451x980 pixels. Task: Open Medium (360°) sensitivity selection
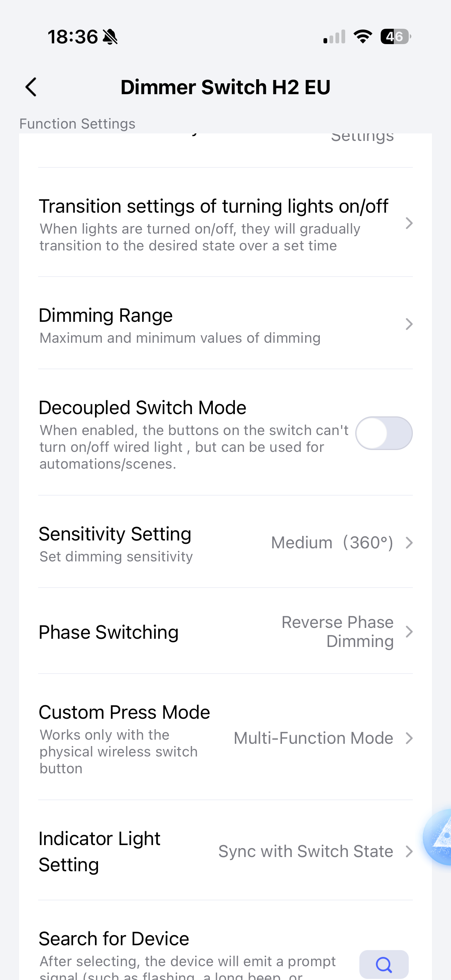(332, 542)
